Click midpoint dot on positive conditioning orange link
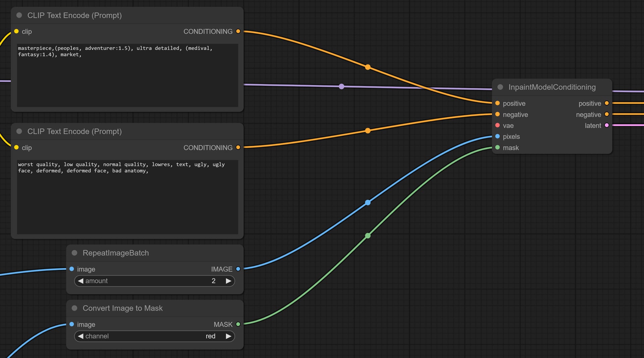 point(368,67)
